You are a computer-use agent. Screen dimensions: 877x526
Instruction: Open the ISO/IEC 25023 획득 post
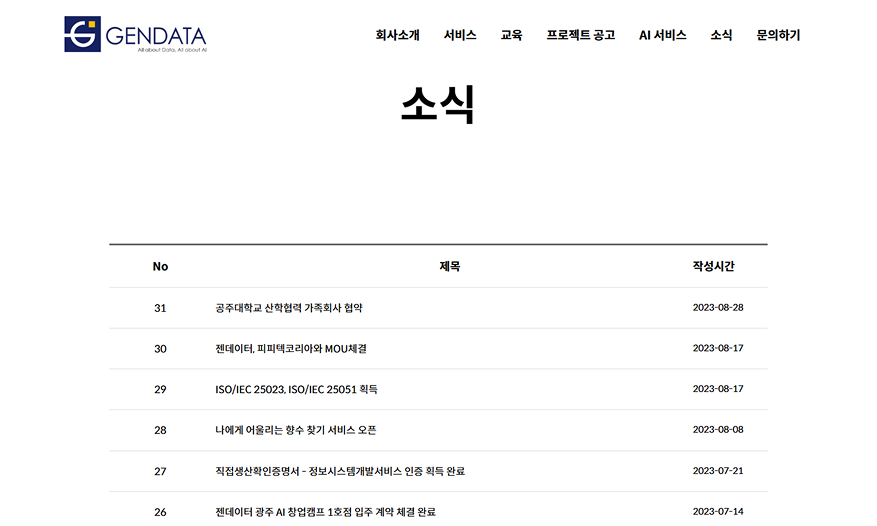(296, 389)
